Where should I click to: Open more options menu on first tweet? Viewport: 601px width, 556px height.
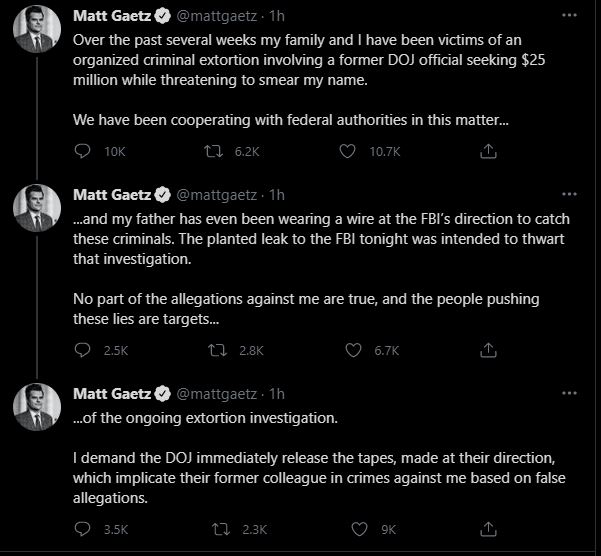click(569, 16)
